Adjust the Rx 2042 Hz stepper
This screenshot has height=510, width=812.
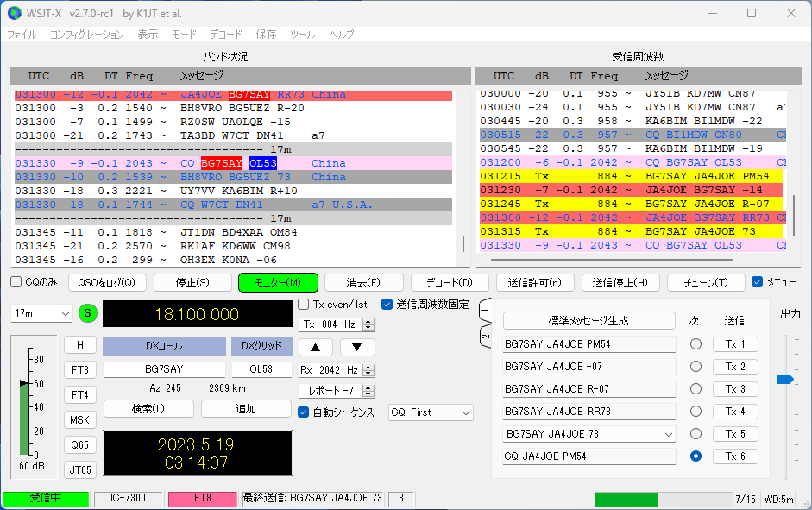[368, 370]
